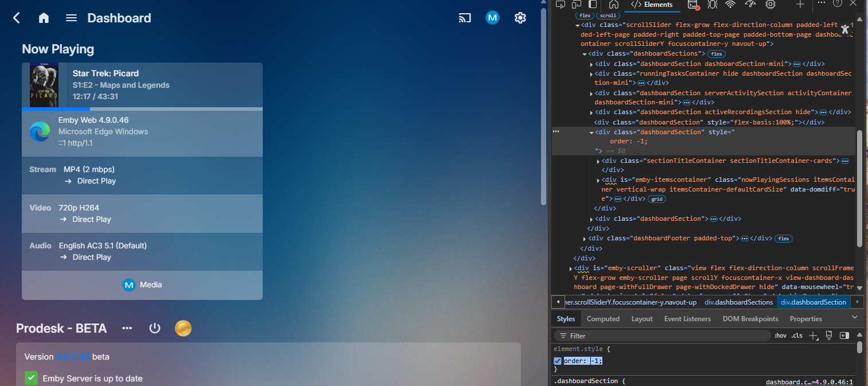Click the Star Trek: Picard poster thumbnail

pyautogui.click(x=44, y=85)
